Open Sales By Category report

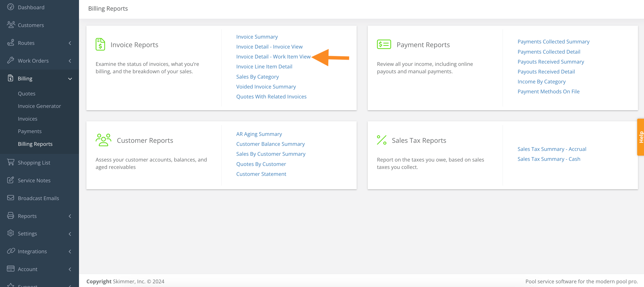(x=257, y=77)
